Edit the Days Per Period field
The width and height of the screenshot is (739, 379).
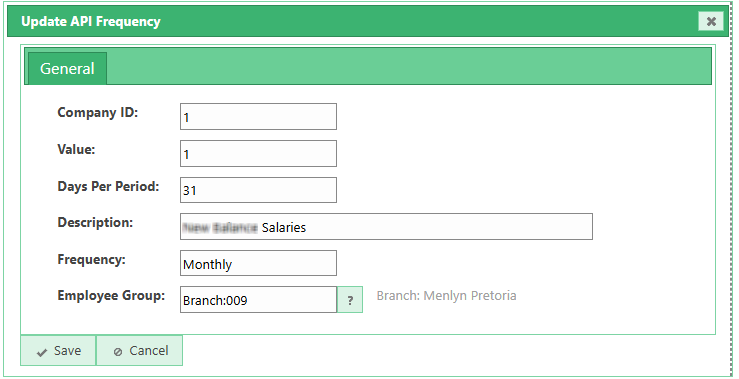click(x=258, y=190)
